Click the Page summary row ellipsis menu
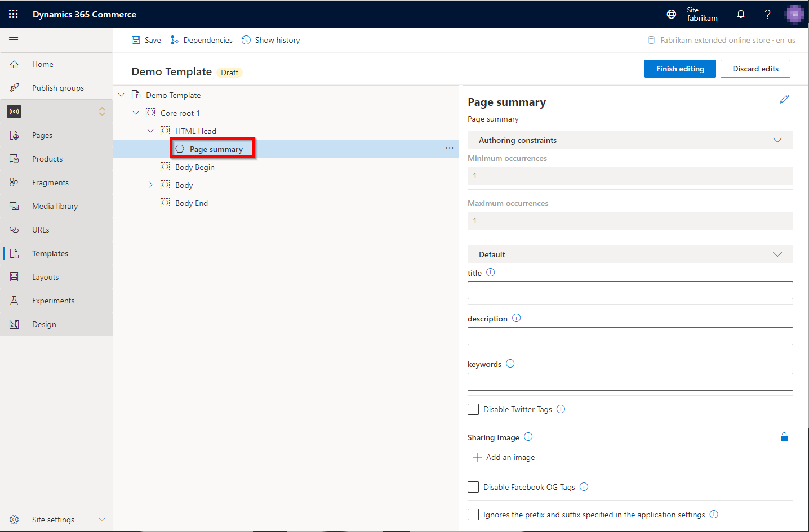 coord(450,149)
